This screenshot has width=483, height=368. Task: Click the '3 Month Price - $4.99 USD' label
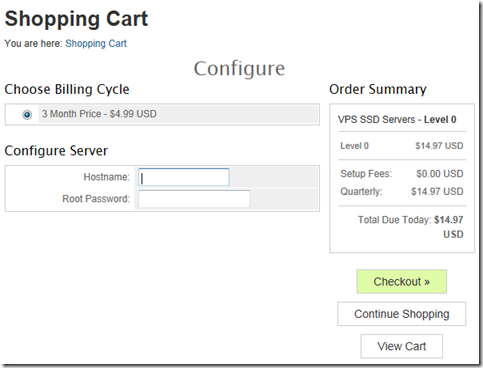[99, 114]
